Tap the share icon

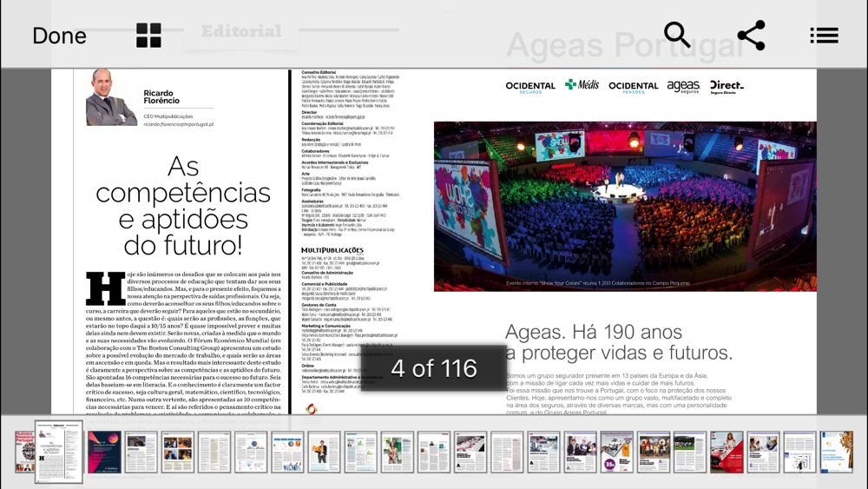pos(751,36)
